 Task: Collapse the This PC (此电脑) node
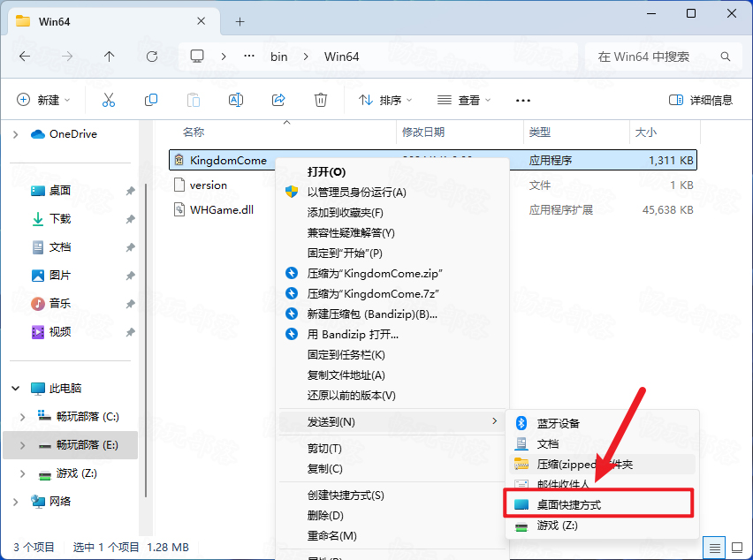[x=16, y=389]
